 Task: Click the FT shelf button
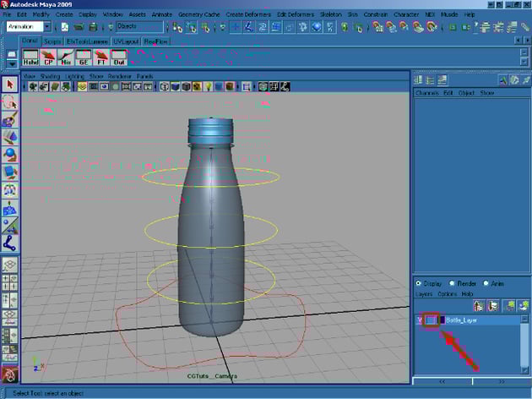coord(100,58)
